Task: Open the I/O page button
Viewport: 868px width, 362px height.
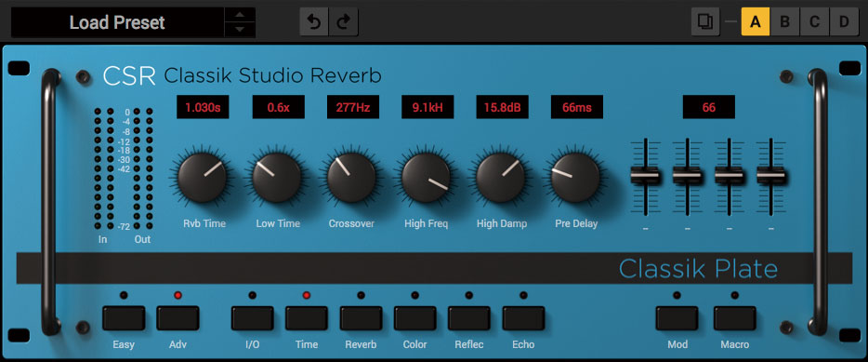Action: [253, 318]
